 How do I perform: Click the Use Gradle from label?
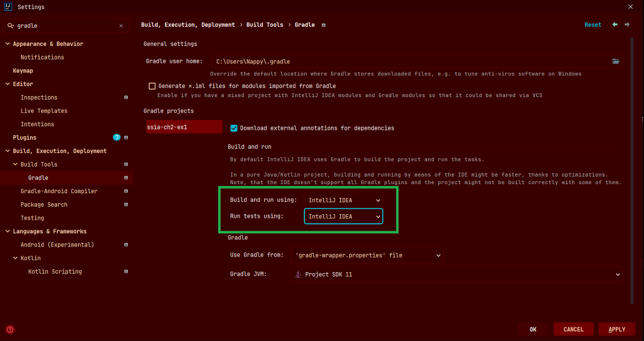(257, 255)
